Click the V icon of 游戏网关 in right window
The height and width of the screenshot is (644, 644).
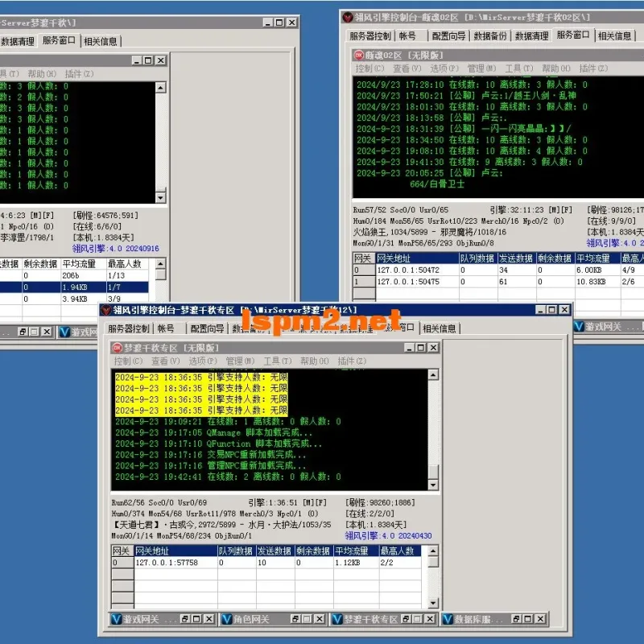pyautogui.click(x=579, y=327)
